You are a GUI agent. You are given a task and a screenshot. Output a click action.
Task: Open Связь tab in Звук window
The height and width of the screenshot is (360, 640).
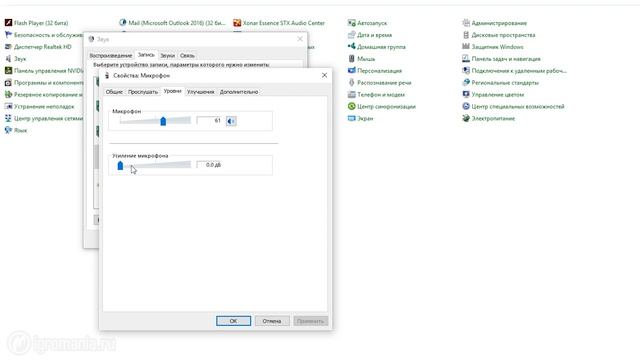click(x=187, y=56)
